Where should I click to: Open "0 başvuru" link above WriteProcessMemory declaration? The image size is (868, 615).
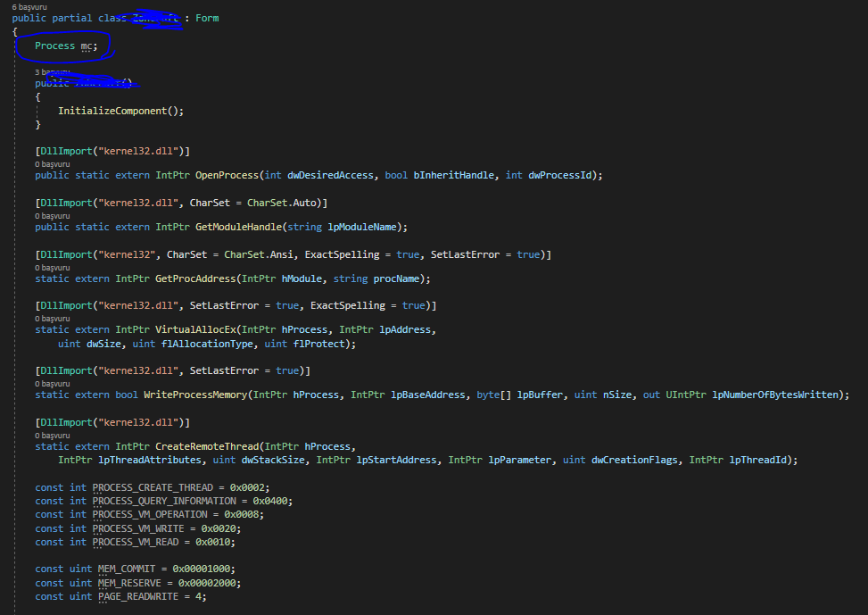coord(53,384)
